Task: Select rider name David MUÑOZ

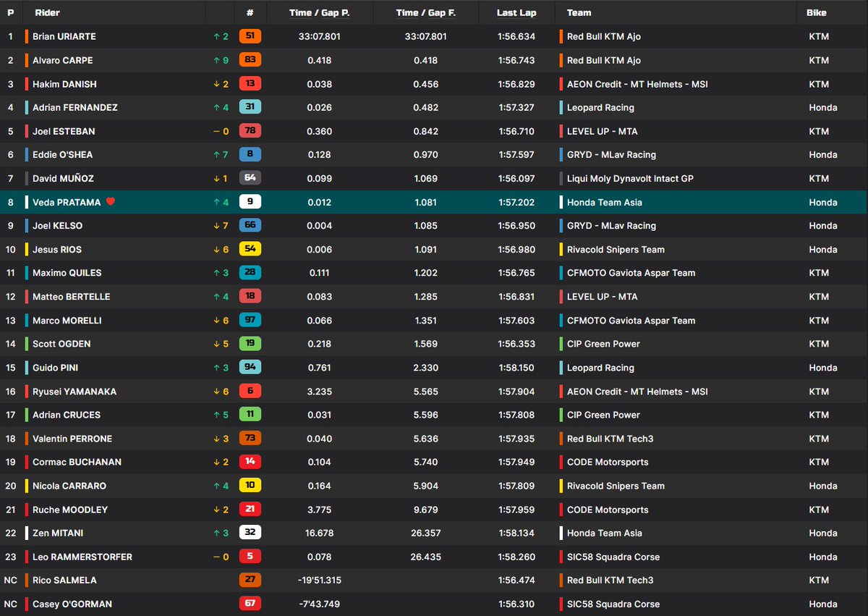Action: [63, 178]
